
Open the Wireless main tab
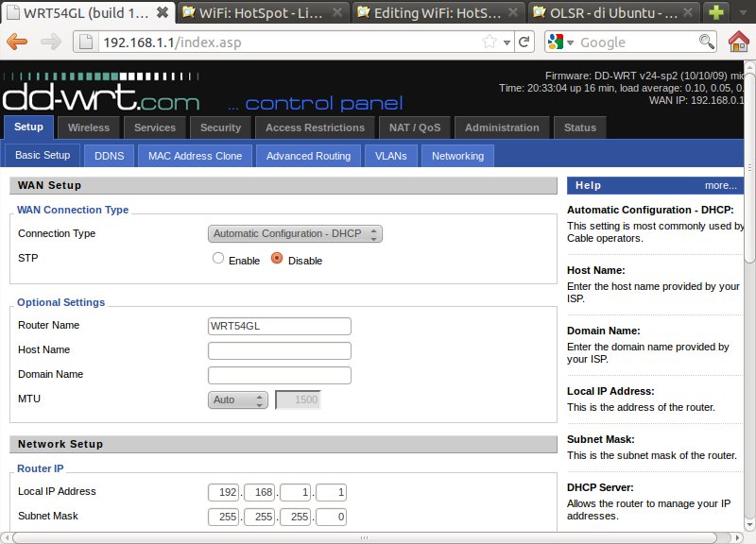[89, 127]
